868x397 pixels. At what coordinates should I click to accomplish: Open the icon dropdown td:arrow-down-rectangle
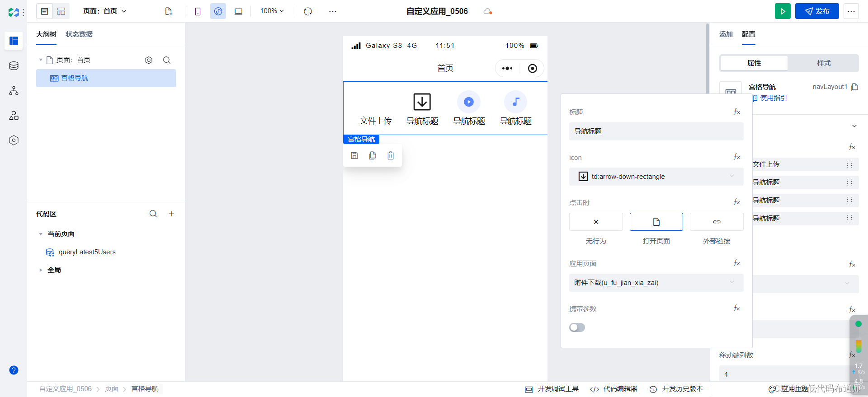(x=656, y=177)
